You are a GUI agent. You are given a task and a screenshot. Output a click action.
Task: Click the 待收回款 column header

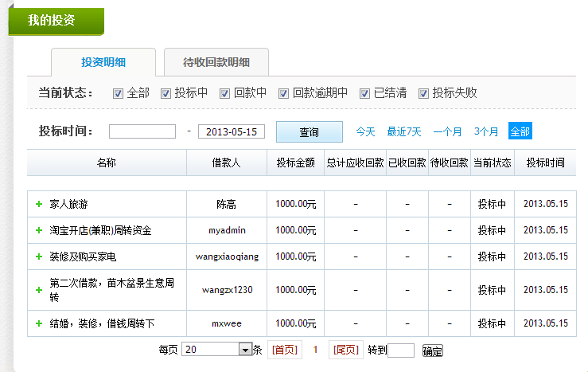[450, 163]
